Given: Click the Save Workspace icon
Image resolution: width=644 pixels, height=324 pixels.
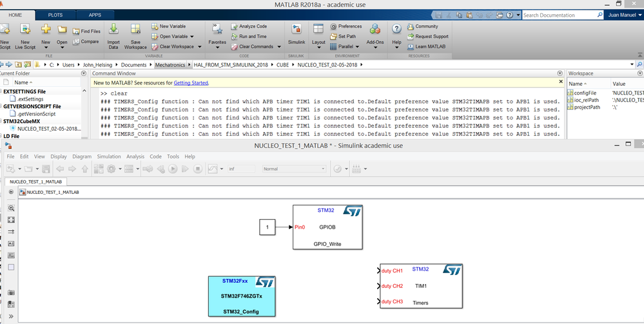Looking at the screenshot, I should coord(135,36).
